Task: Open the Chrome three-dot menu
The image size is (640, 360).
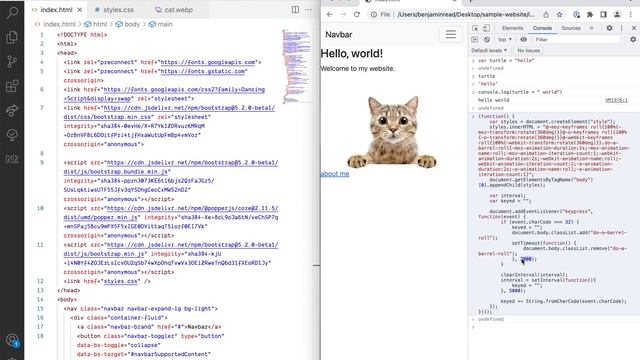Action: [631, 14]
